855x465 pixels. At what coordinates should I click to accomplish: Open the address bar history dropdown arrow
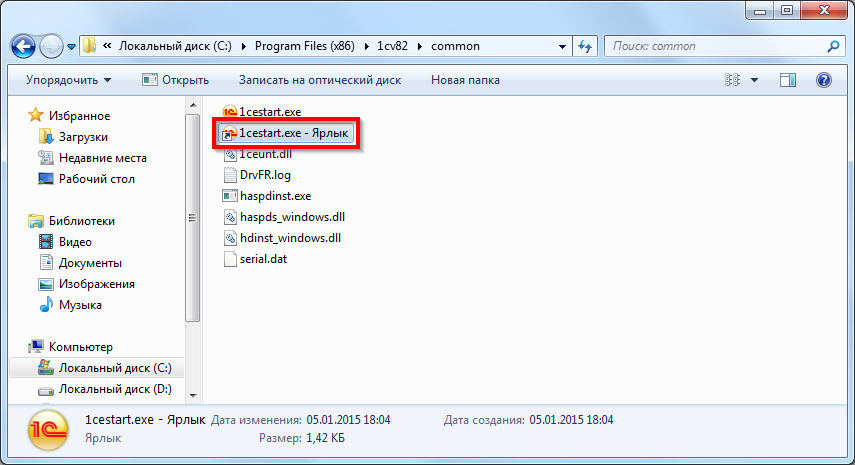click(560, 46)
